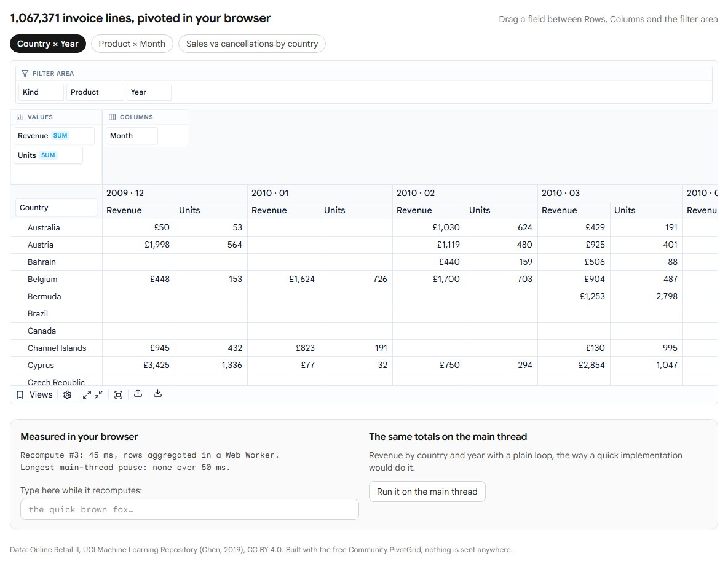728x564 pixels.
Task: Open pivot grid settings gear
Action: click(67, 394)
